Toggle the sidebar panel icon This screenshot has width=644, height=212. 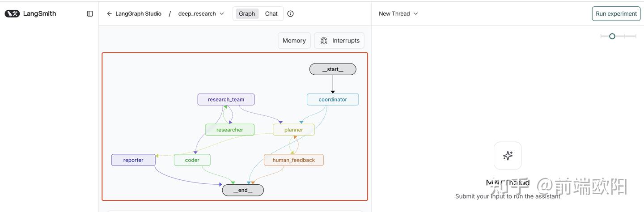pos(90,13)
